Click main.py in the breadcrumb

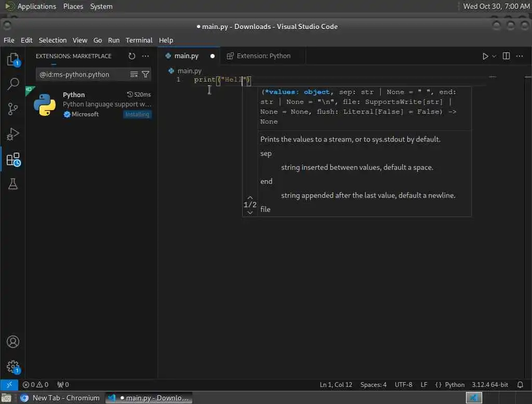click(x=189, y=71)
